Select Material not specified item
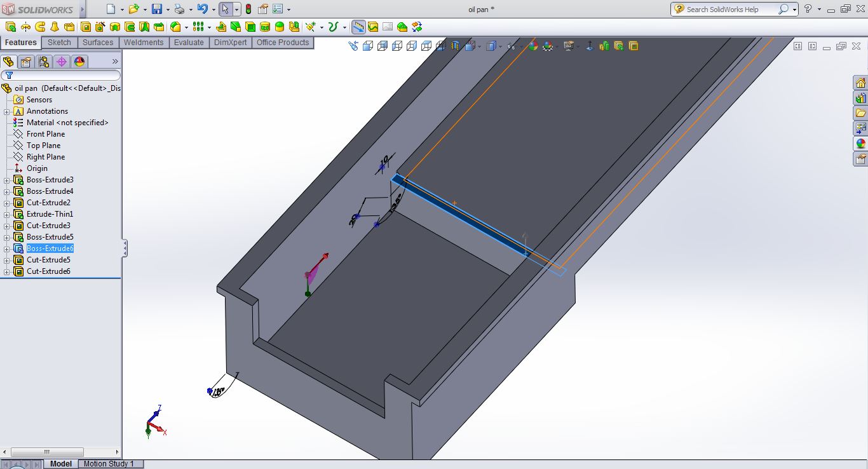The width and height of the screenshot is (868, 469). (67, 123)
